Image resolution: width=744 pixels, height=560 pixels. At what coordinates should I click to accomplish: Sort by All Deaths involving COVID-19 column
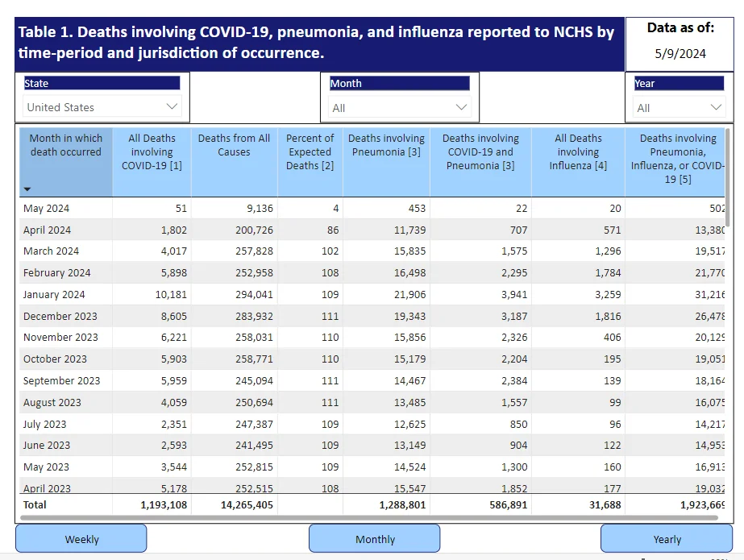tap(152, 162)
